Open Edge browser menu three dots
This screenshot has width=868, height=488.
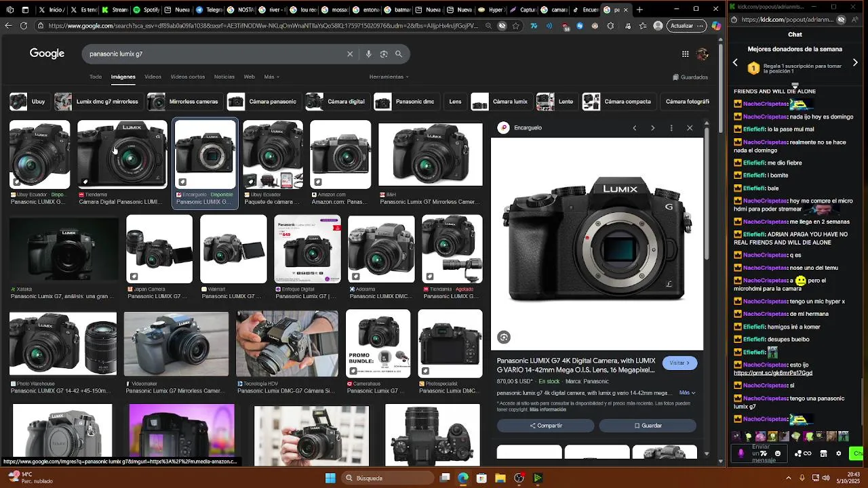tap(700, 26)
